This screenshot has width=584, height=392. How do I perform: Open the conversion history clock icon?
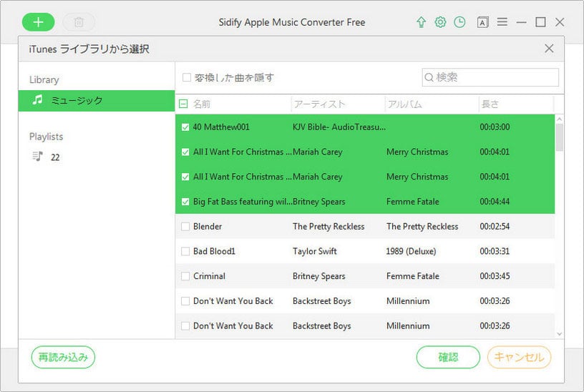[x=459, y=22]
